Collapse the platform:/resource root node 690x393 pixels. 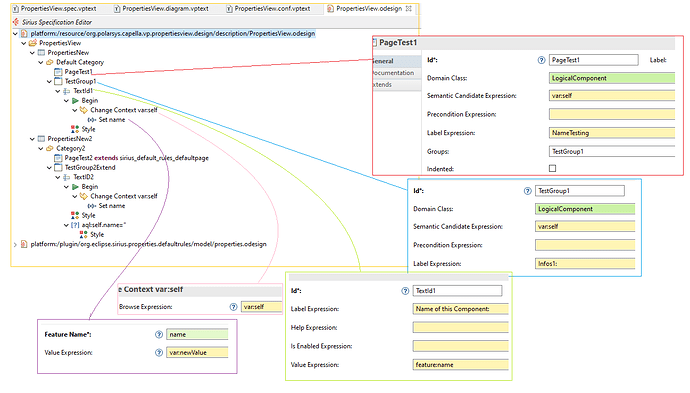point(15,33)
